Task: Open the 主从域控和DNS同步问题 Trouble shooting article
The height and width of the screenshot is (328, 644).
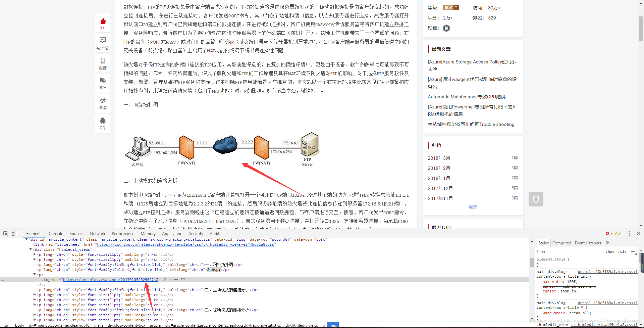Action: [x=471, y=124]
